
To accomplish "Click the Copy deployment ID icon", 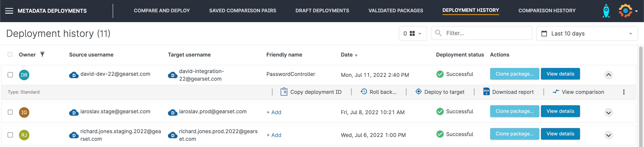I will coord(284,92).
